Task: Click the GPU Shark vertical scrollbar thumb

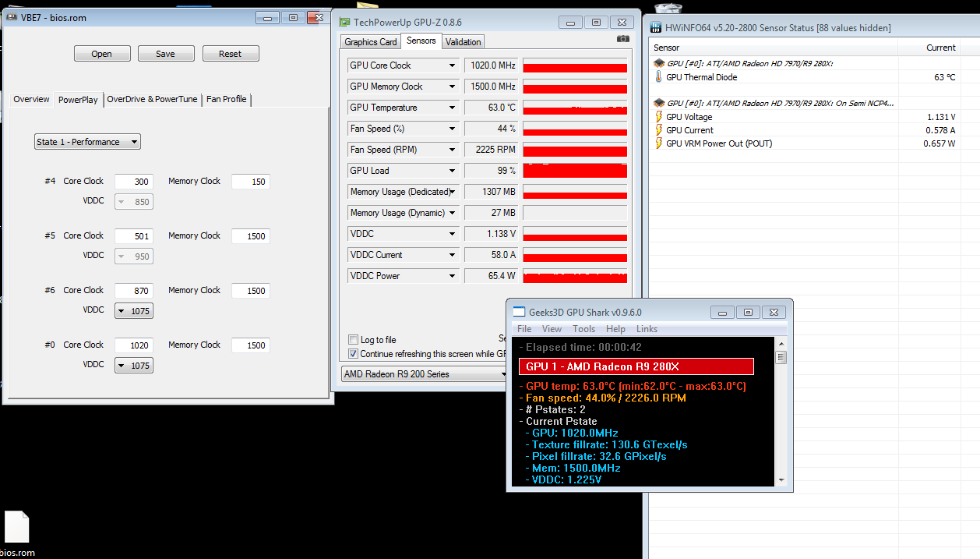Action: (x=781, y=357)
